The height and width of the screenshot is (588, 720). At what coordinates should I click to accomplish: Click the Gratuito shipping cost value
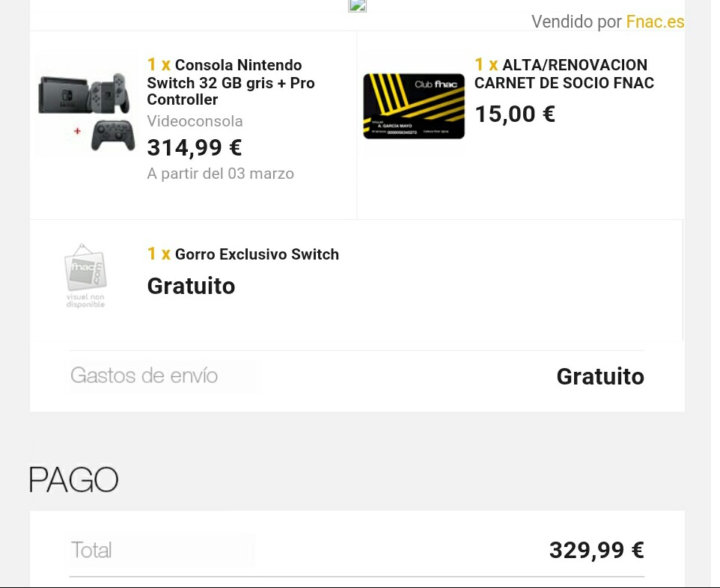[600, 376]
